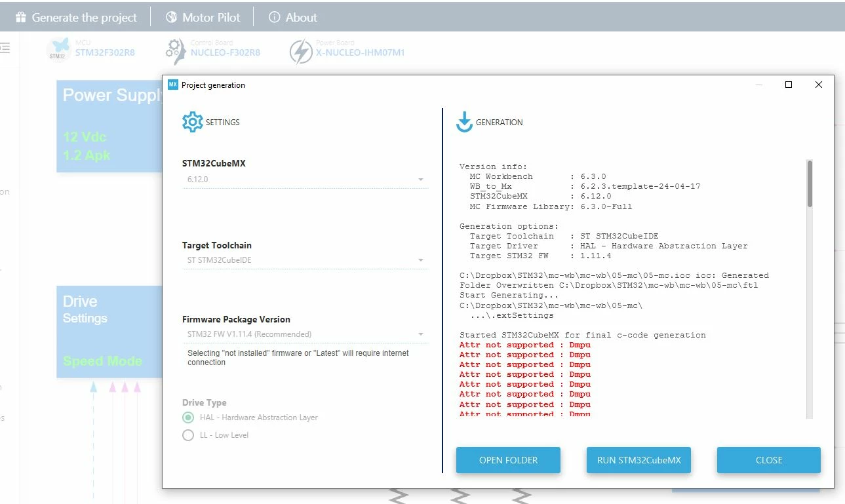Open Generate the project menu item
The height and width of the screenshot is (504, 845).
tap(76, 17)
